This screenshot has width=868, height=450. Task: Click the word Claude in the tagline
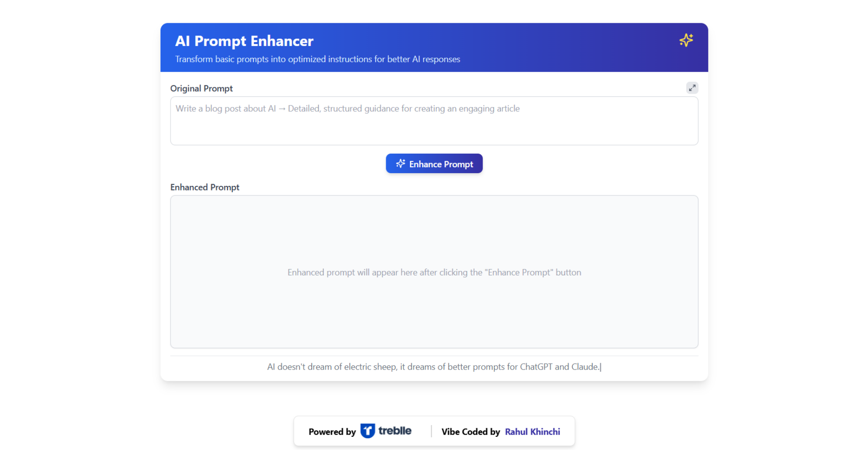click(585, 367)
